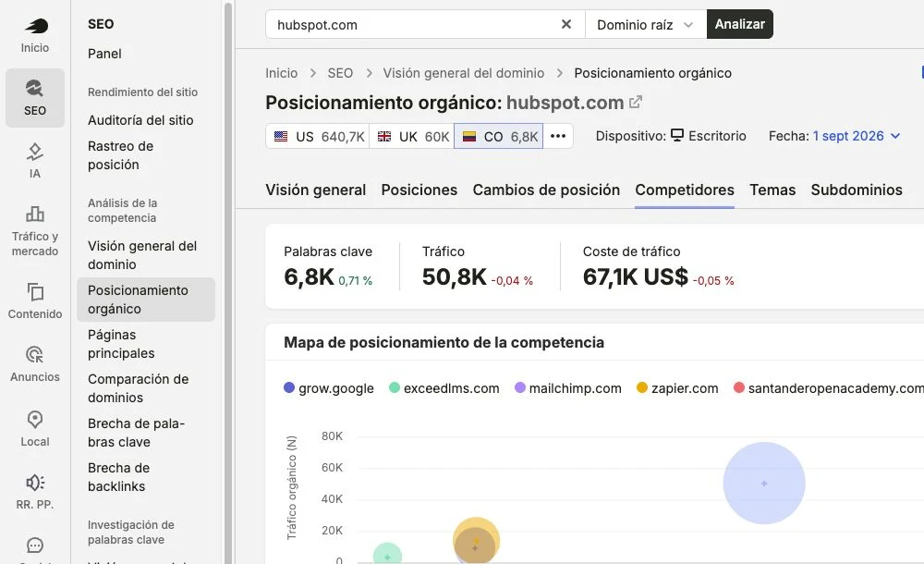Switch to Visión general tab

(x=315, y=190)
